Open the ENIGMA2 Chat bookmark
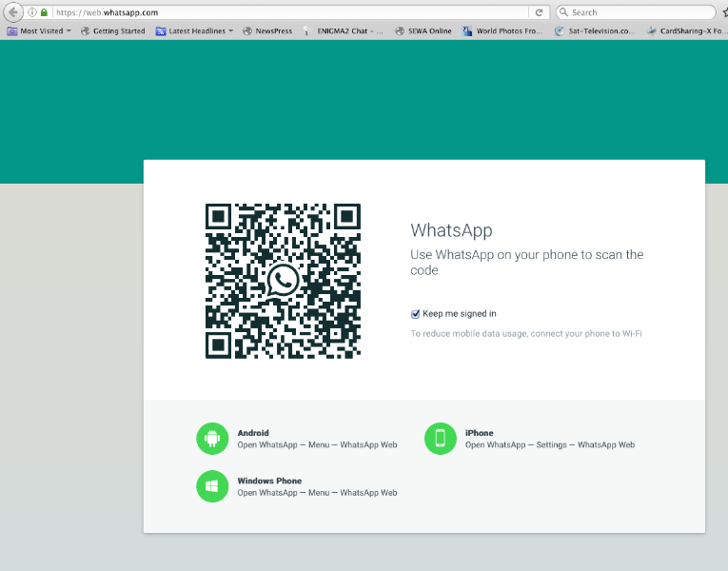 [x=344, y=31]
